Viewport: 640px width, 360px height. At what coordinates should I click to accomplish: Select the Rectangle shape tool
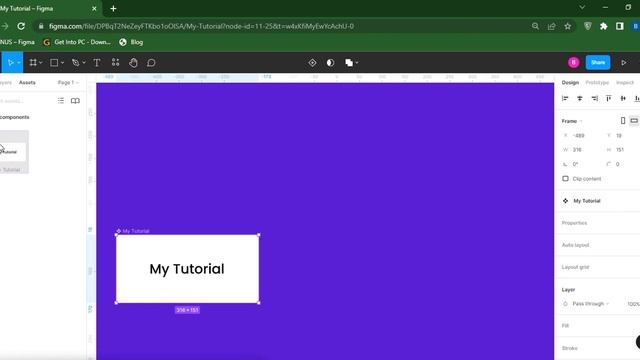pos(54,62)
